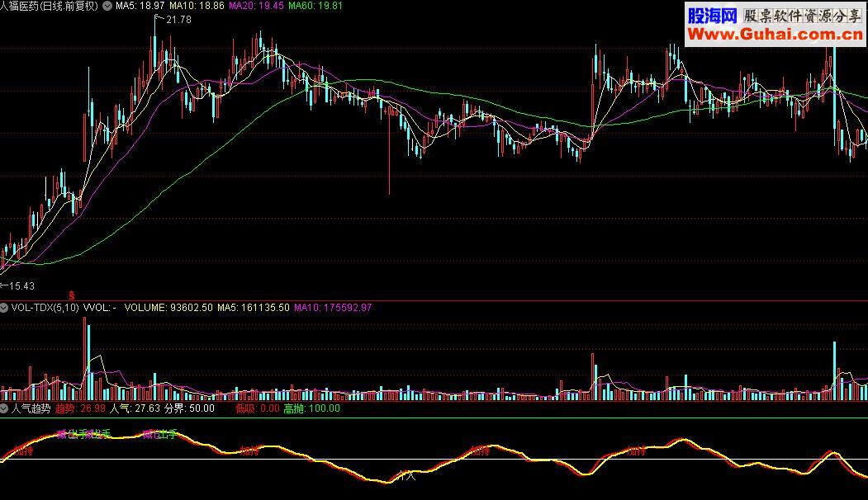868x500 pixels.
Task: Click the VVOL: - value
Action: [100, 308]
